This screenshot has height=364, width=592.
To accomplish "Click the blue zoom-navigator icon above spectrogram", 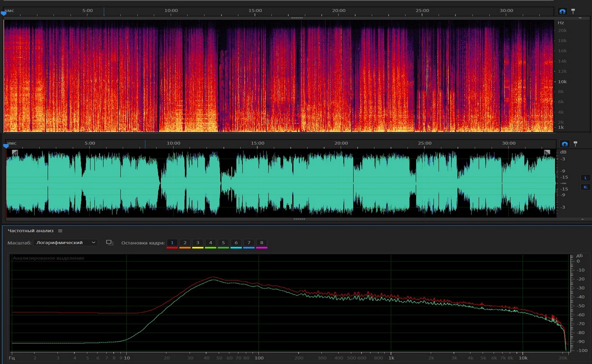I will coord(562,11).
